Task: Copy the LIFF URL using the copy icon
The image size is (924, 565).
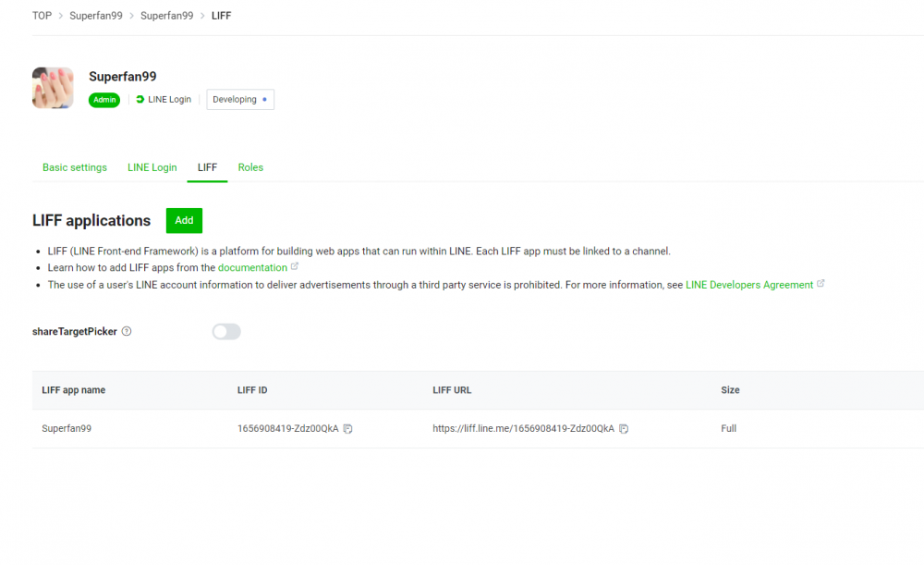Action: pos(624,428)
